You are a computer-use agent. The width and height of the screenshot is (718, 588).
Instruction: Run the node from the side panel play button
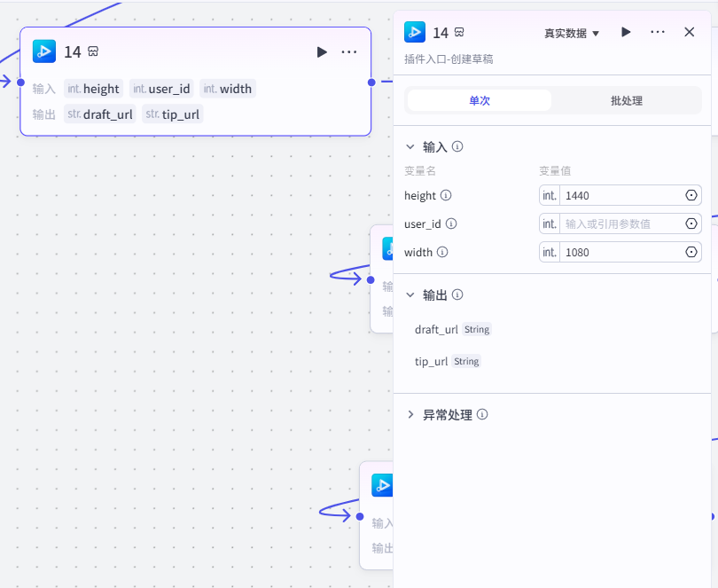click(x=626, y=32)
